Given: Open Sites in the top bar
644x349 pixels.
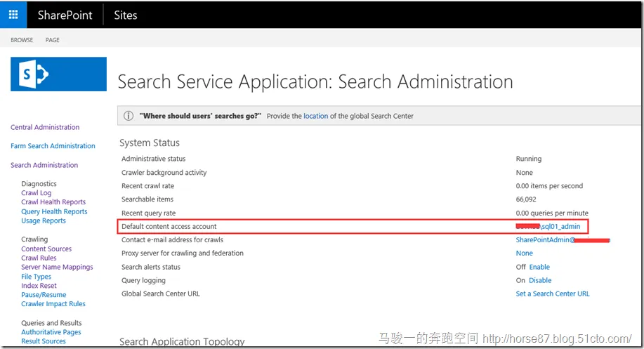Looking at the screenshot, I should tap(125, 15).
